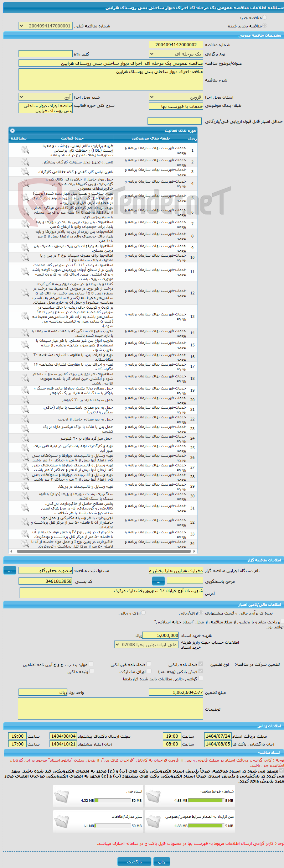Click the بازگشت button

click(x=134, y=862)
